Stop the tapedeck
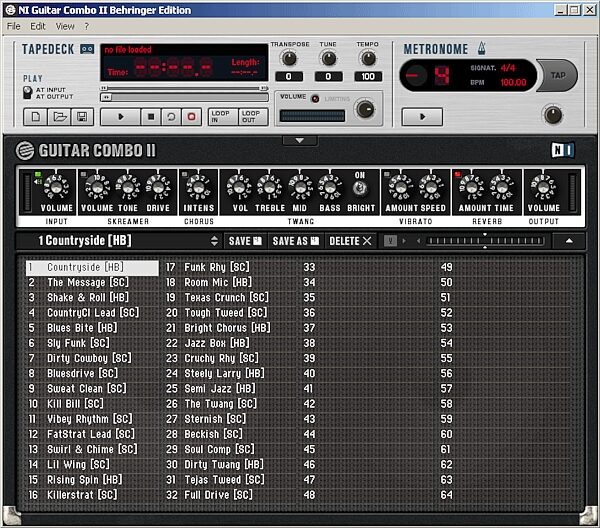Screen dimensions: 600x528 (151, 117)
